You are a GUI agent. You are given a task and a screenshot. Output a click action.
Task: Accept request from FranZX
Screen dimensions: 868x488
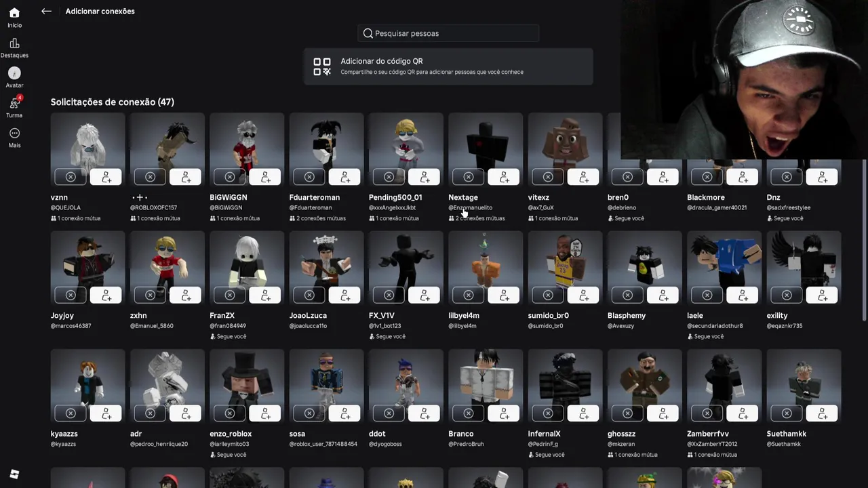click(x=265, y=295)
